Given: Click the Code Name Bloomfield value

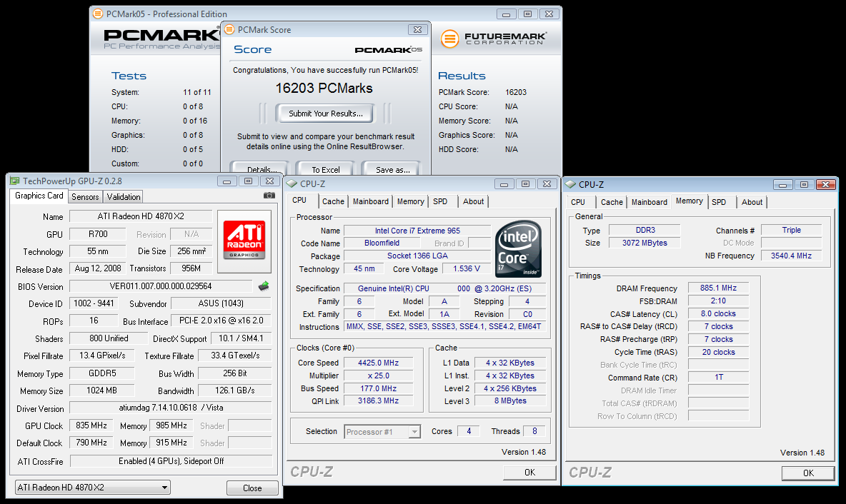Looking at the screenshot, I should [382, 243].
